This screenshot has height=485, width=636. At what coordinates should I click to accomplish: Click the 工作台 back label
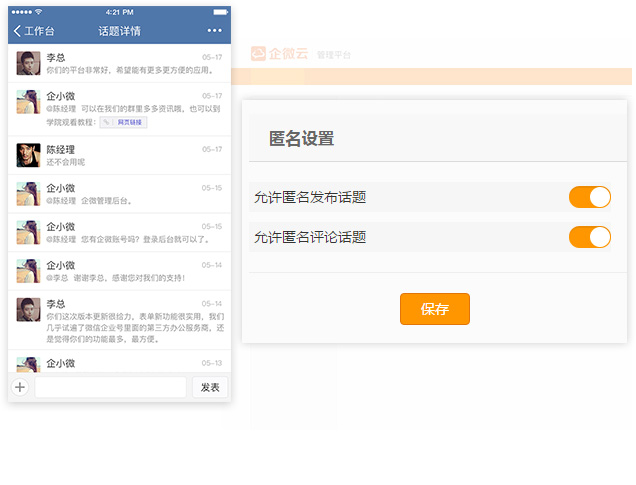[x=39, y=31]
